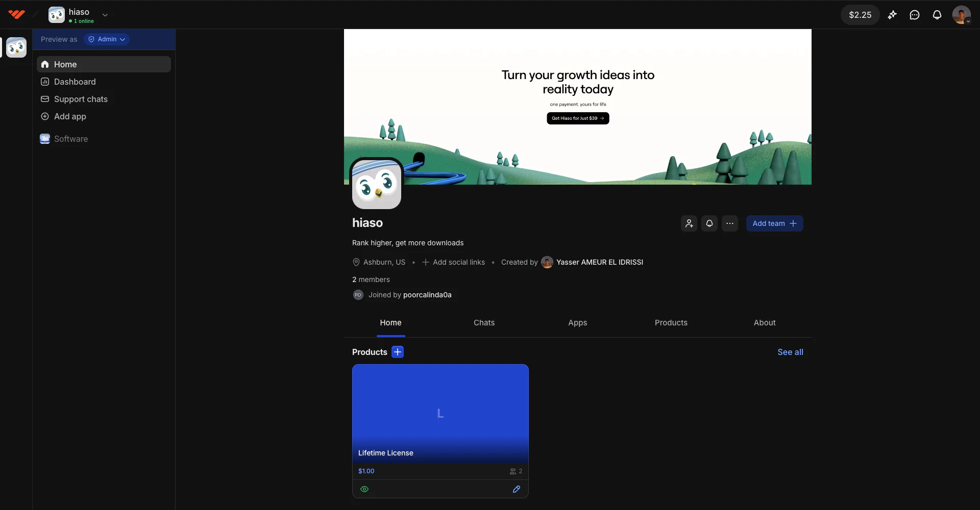Select the hiaso owl in left rail
Viewport: 980px width, 510px height.
[x=16, y=47]
